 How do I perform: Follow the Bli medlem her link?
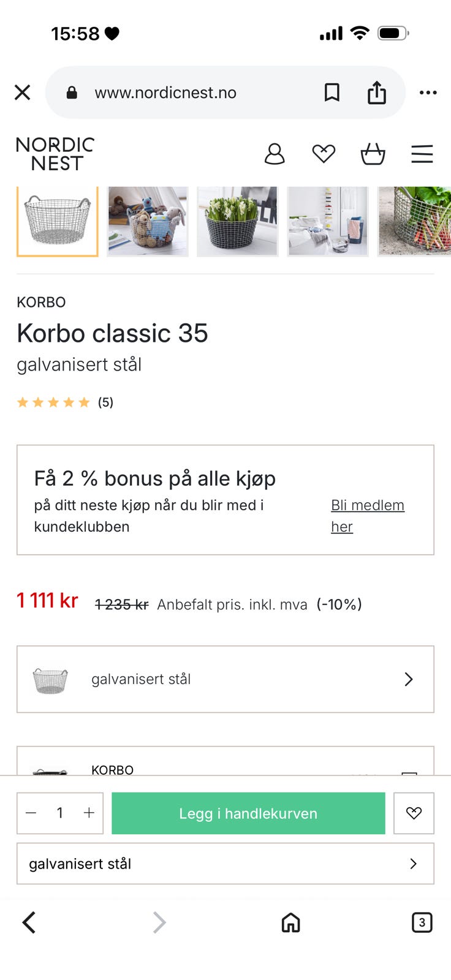pyautogui.click(x=368, y=516)
